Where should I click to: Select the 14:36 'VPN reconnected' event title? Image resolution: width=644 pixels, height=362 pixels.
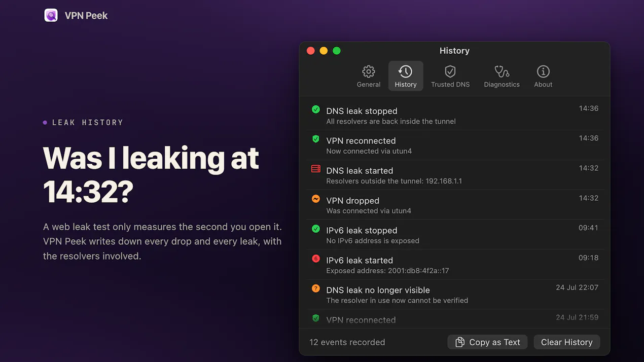tap(361, 141)
